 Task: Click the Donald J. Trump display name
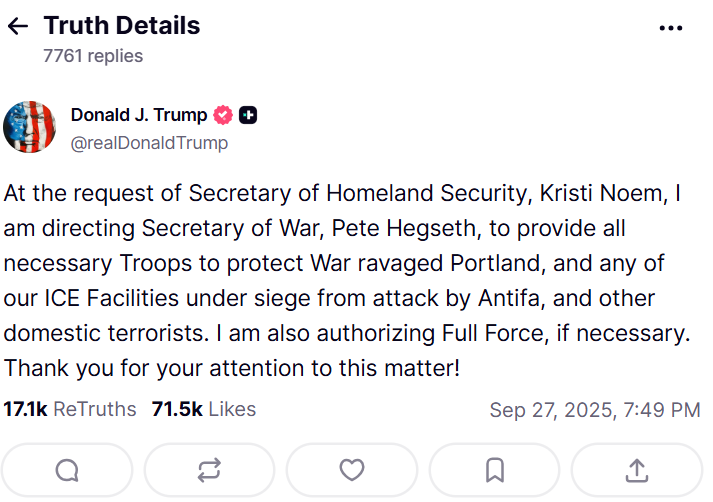pyautogui.click(x=139, y=115)
